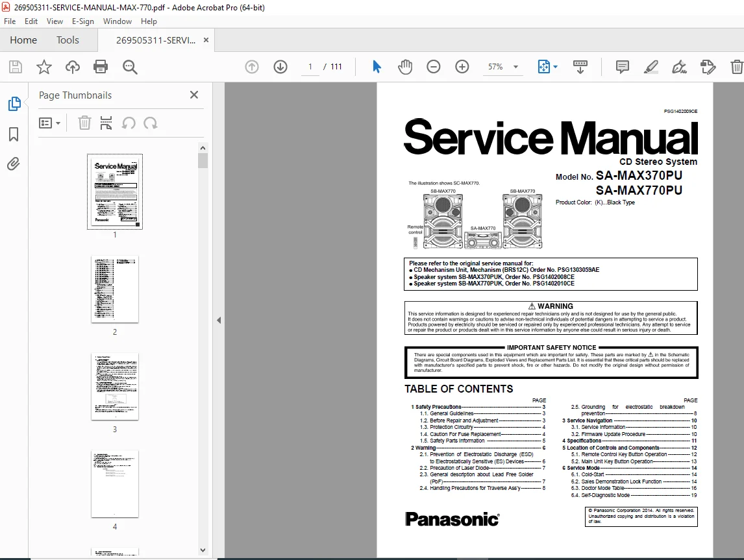Open the Edit menu

(31, 21)
